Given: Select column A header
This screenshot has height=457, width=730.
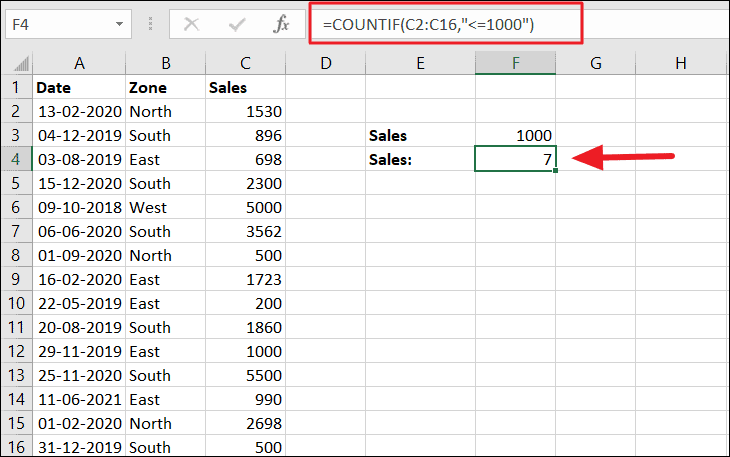Looking at the screenshot, I should click(79, 63).
